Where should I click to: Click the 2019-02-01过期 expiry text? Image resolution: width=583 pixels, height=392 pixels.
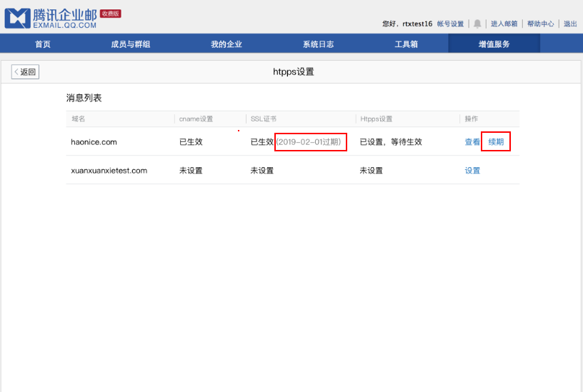310,142
